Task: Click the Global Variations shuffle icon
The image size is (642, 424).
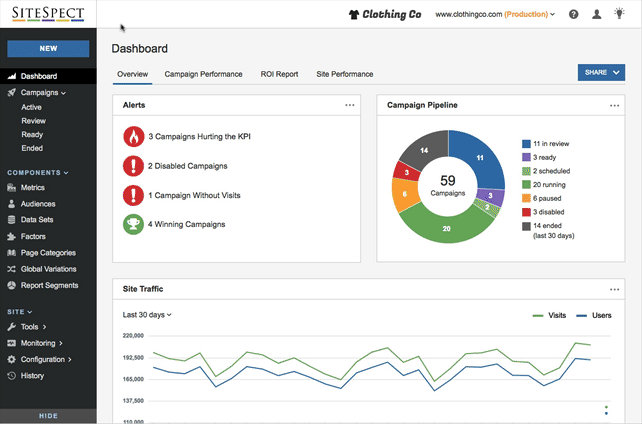Action: pyautogui.click(x=11, y=269)
